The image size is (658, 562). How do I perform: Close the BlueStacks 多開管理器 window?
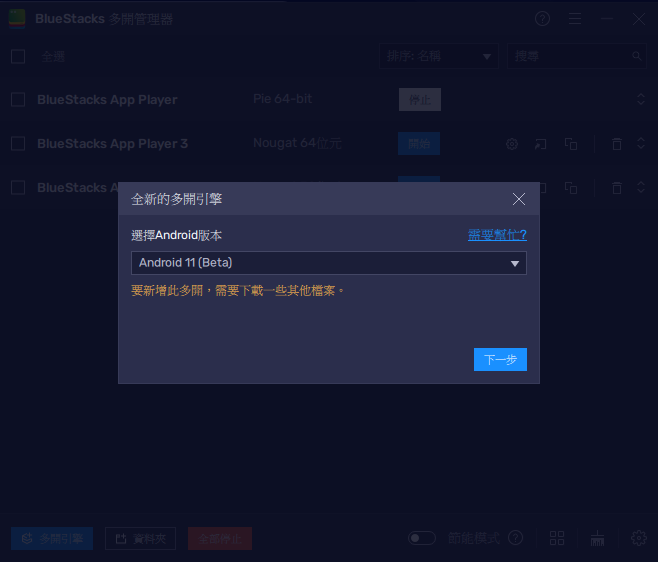(639, 19)
